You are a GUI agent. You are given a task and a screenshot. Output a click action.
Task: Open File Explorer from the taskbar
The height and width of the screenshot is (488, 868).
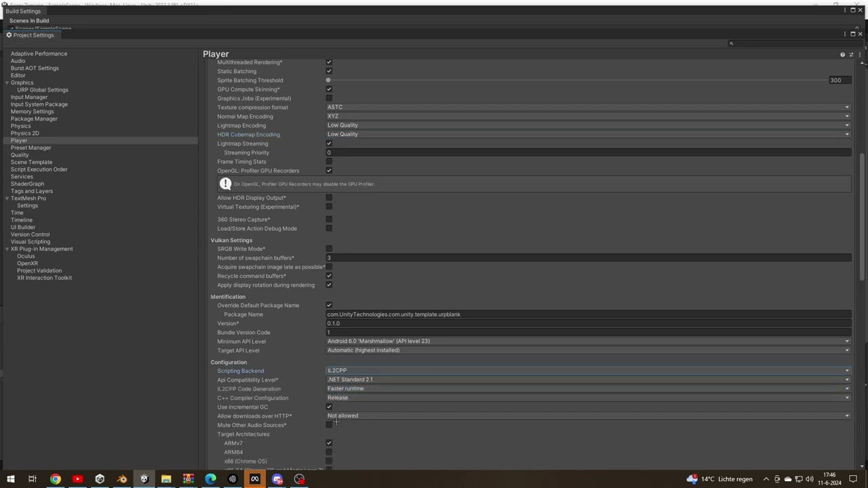pyautogui.click(x=166, y=479)
